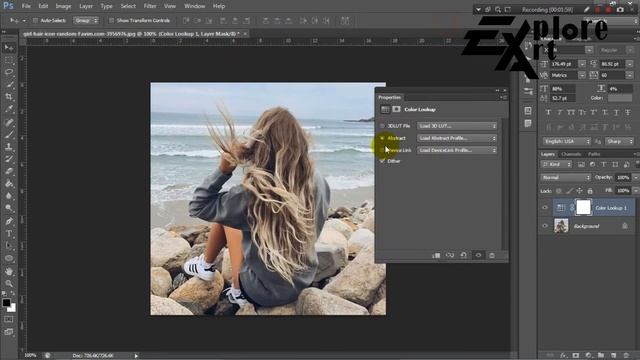
Task: Apply Faux Bold in Character panel
Action: point(548,112)
